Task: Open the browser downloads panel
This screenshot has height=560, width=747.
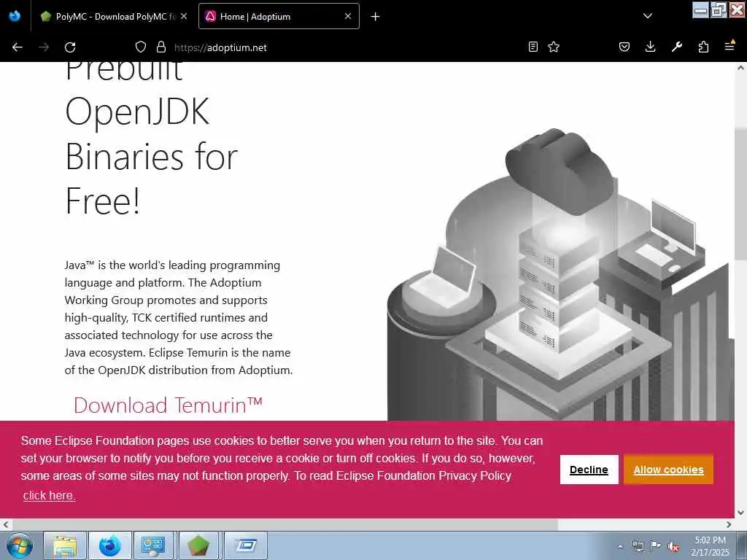Action: point(650,47)
